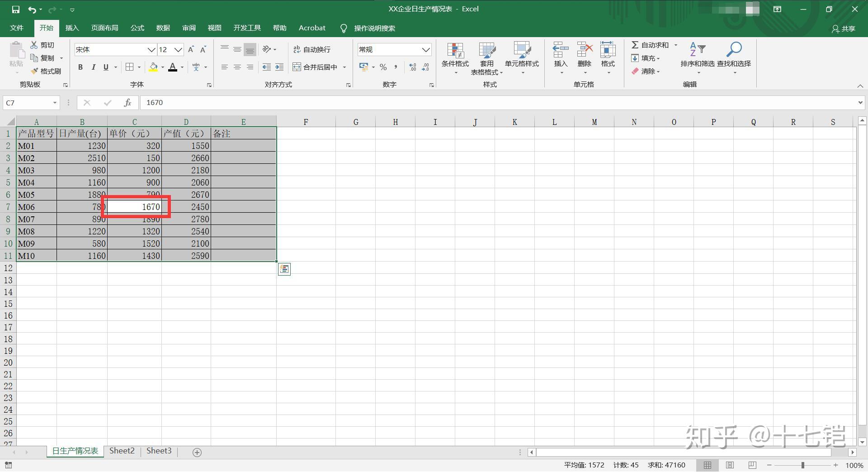Screen dimensions: 868x472
Task: Increase decimal places
Action: click(413, 67)
